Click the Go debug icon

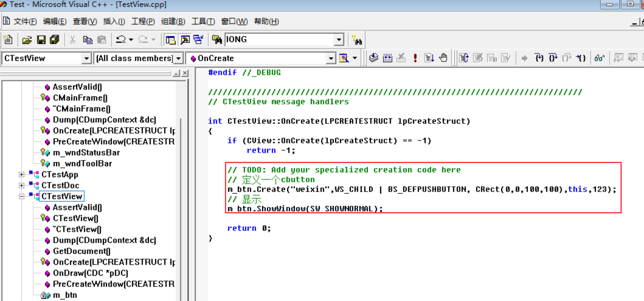pyautogui.click(x=429, y=58)
